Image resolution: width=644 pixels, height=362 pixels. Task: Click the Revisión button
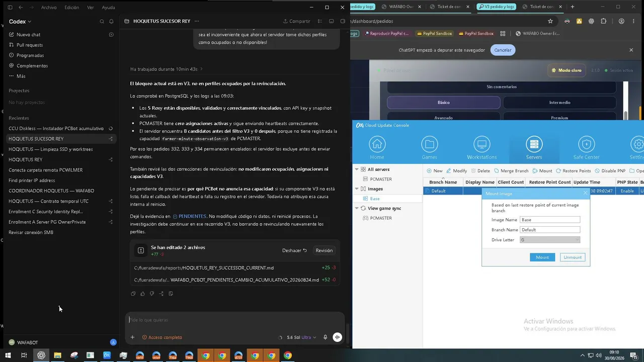(324, 250)
